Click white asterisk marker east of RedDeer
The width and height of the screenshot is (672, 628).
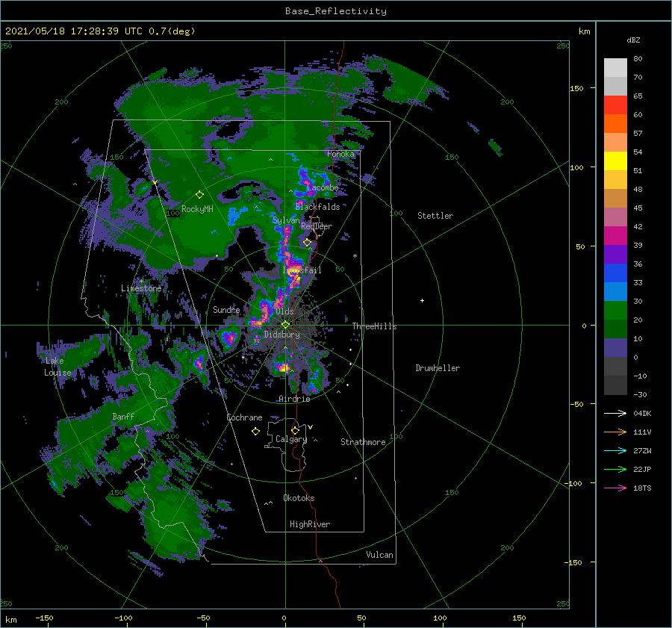pos(355,256)
